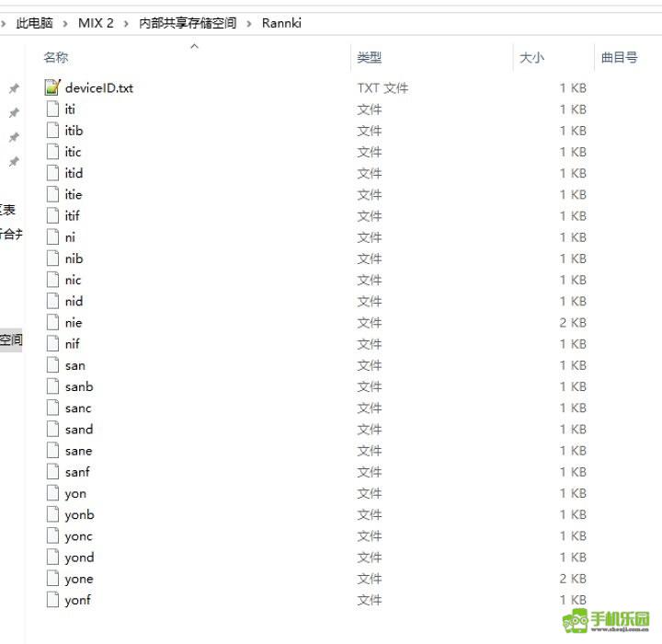This screenshot has width=662, height=644.
Task: Select the file icon next to nie
Action: point(51,323)
